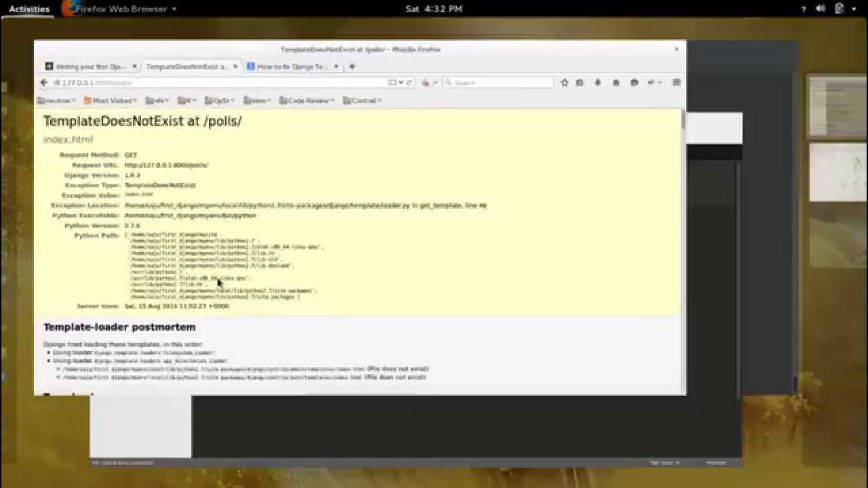Select the top workspace thumbnail

pos(837,106)
